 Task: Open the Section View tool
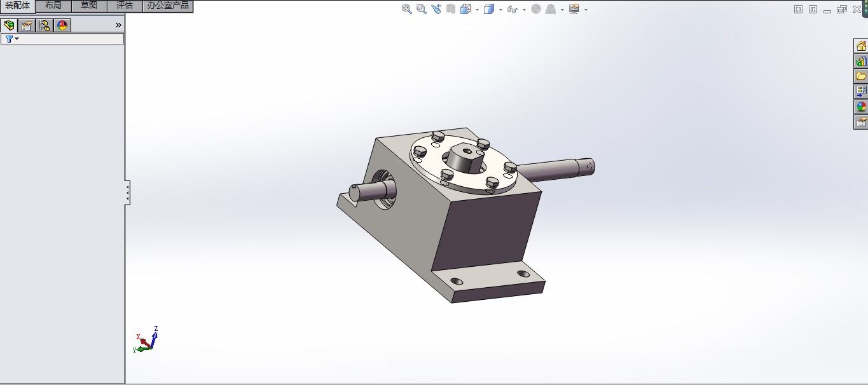451,8
